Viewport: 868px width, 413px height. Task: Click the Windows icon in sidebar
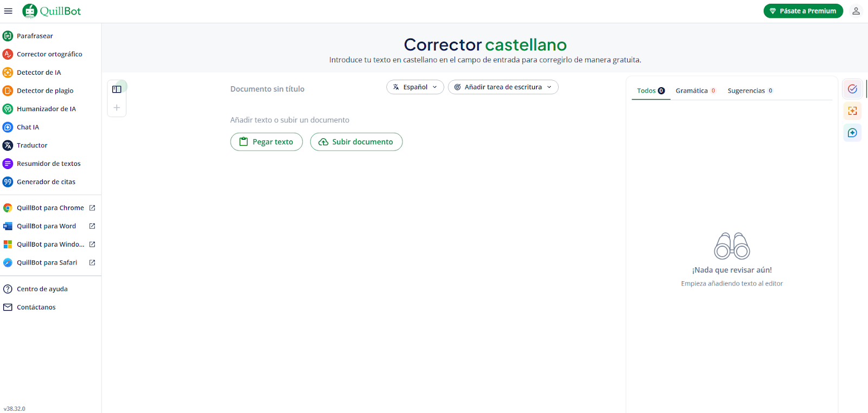(8, 244)
